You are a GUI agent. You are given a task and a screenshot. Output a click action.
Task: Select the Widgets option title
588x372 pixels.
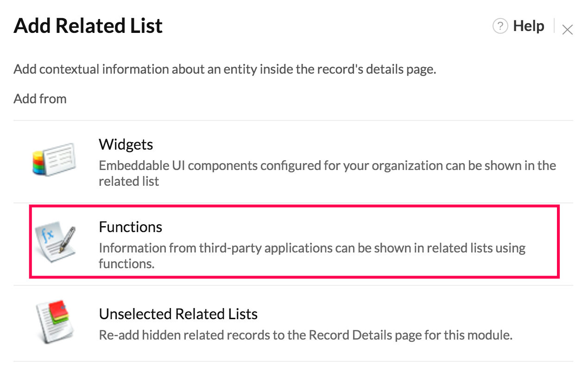[126, 145]
